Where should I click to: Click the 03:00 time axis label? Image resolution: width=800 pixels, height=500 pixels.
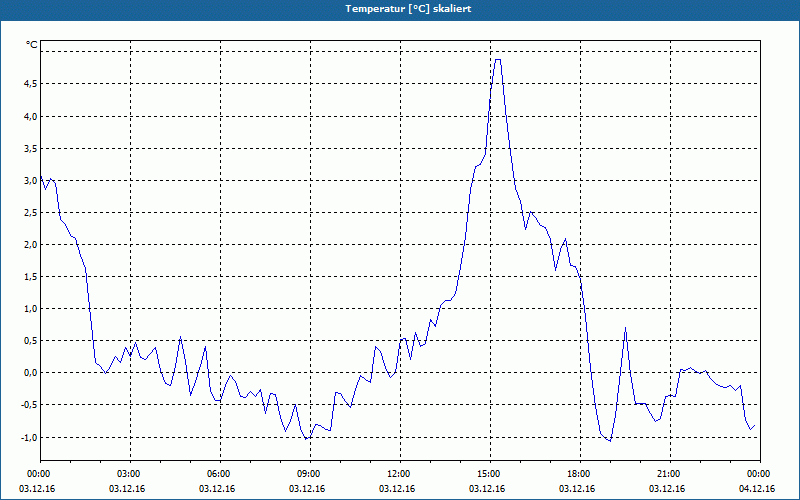131,474
